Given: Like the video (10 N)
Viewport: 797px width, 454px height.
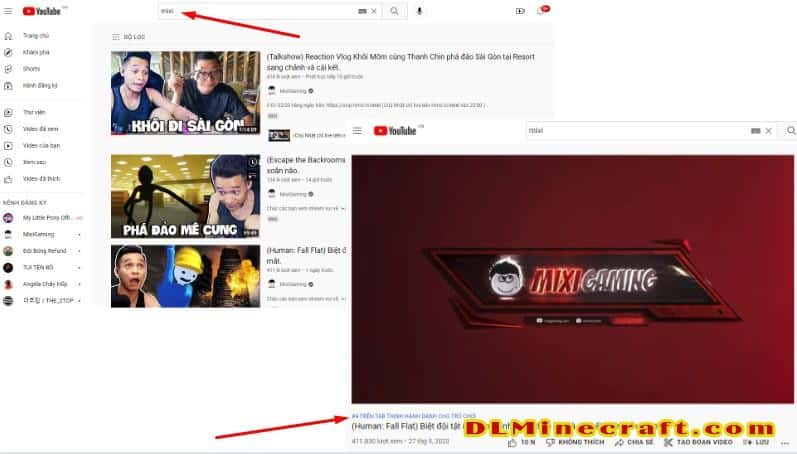Looking at the screenshot, I should point(522,443).
